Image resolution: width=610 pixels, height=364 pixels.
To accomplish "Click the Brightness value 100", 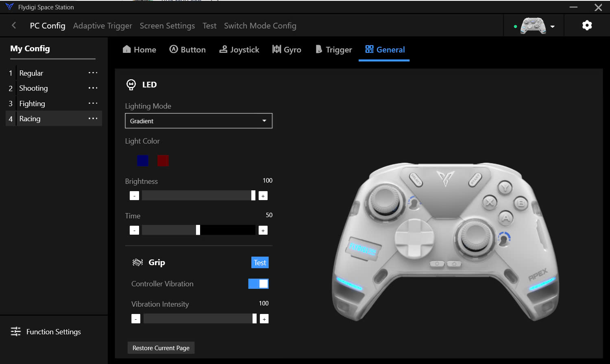I will pyautogui.click(x=268, y=180).
